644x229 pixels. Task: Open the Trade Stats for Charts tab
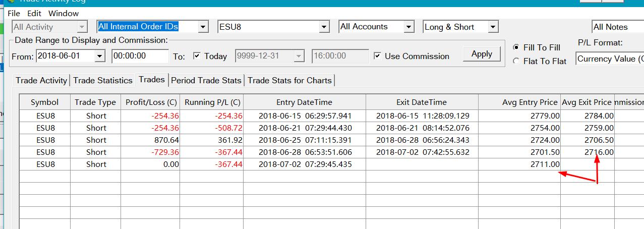coord(289,80)
